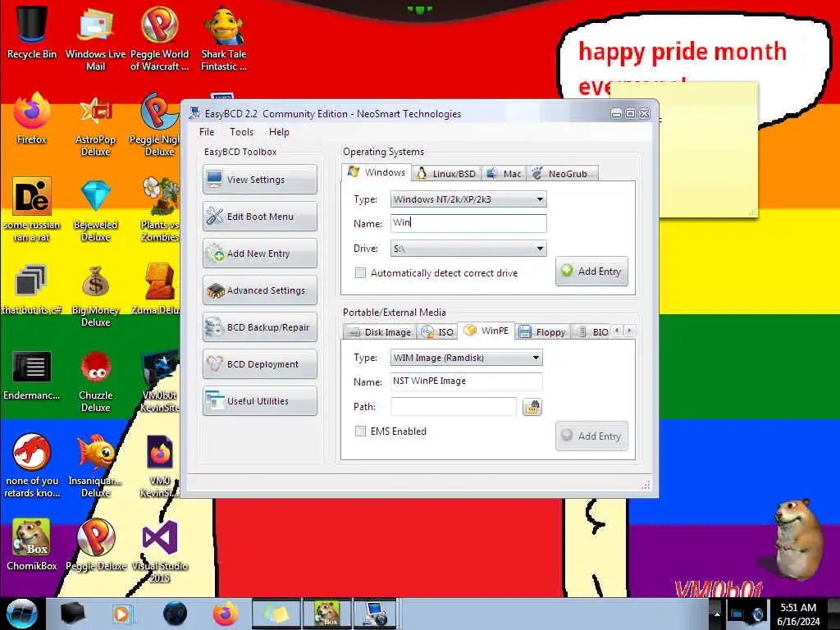Open Big Money Deluxe desktop icon
Image resolution: width=840 pixels, height=630 pixels.
(96, 295)
